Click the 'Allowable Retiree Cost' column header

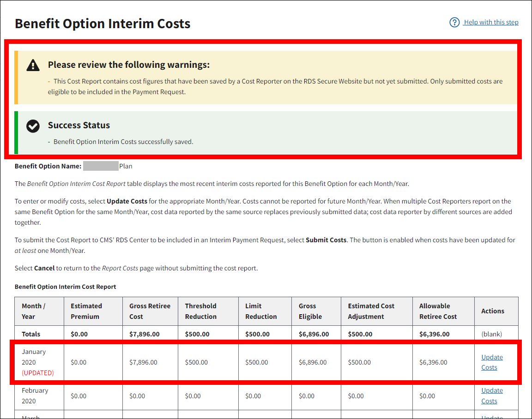pyautogui.click(x=438, y=311)
